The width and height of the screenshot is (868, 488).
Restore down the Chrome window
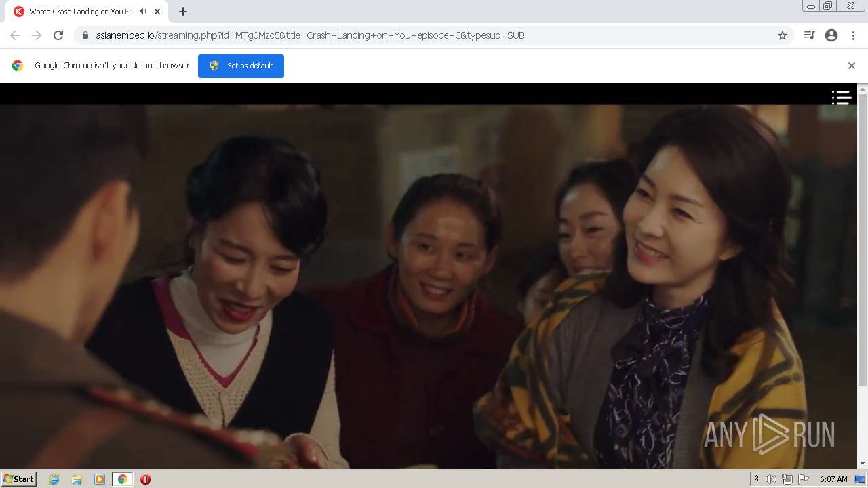(x=828, y=6)
